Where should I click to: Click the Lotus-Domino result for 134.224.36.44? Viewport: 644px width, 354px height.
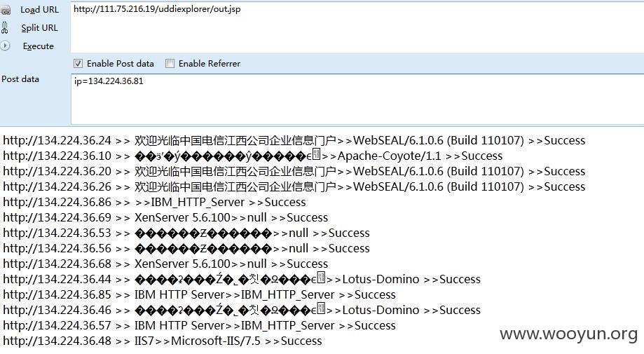coord(242,279)
